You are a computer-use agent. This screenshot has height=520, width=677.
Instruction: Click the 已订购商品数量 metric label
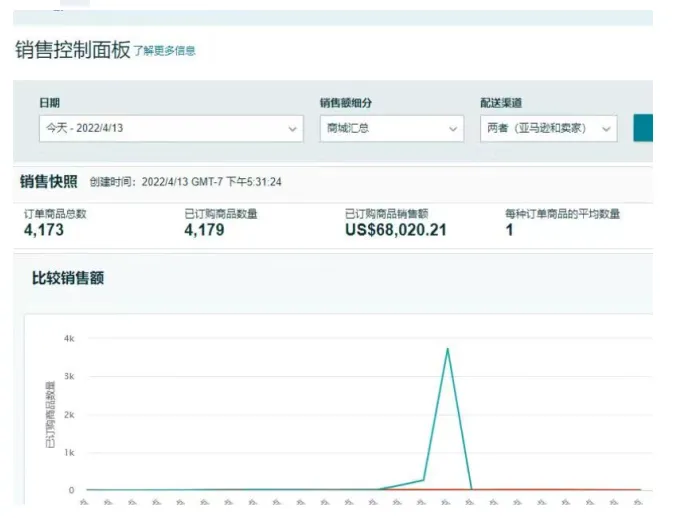coord(221,214)
